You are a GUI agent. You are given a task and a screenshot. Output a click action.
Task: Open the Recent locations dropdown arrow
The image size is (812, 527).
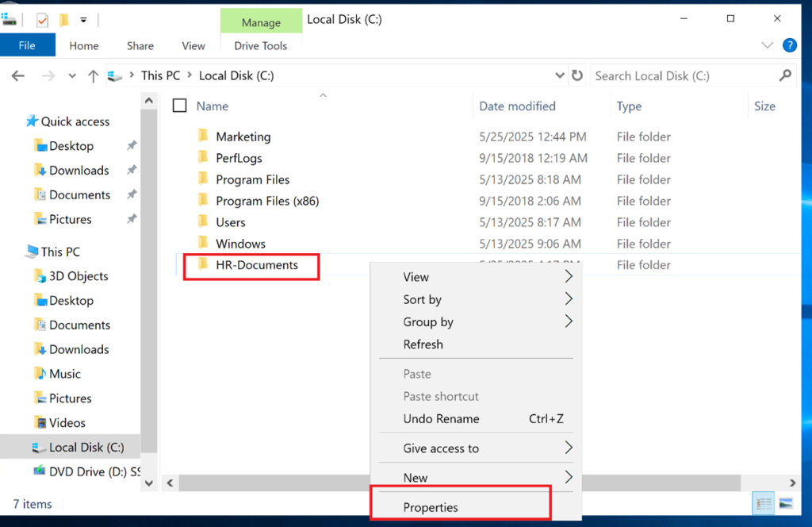[72, 76]
